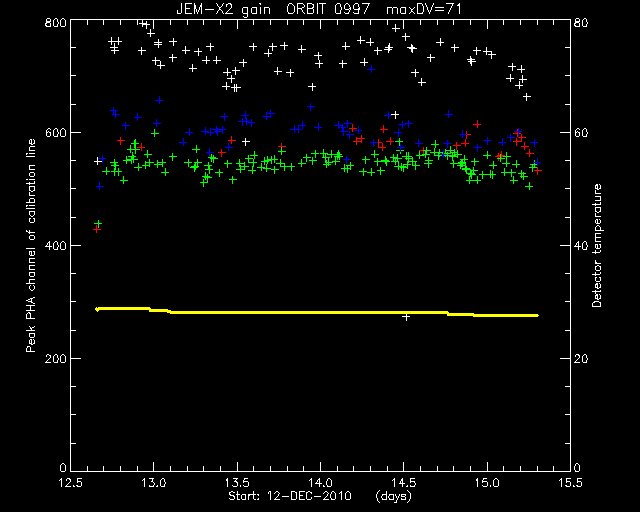The height and width of the screenshot is (512, 640).
Task: Click the "(days)" unit label
Action: [393, 496]
